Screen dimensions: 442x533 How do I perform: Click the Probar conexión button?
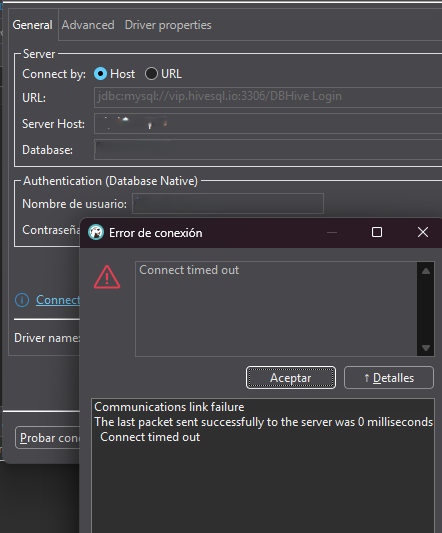(x=48, y=438)
